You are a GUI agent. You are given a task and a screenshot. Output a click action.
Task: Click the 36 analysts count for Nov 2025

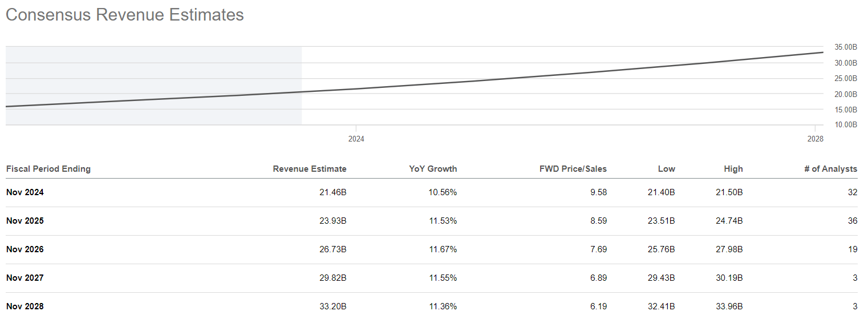coord(852,221)
